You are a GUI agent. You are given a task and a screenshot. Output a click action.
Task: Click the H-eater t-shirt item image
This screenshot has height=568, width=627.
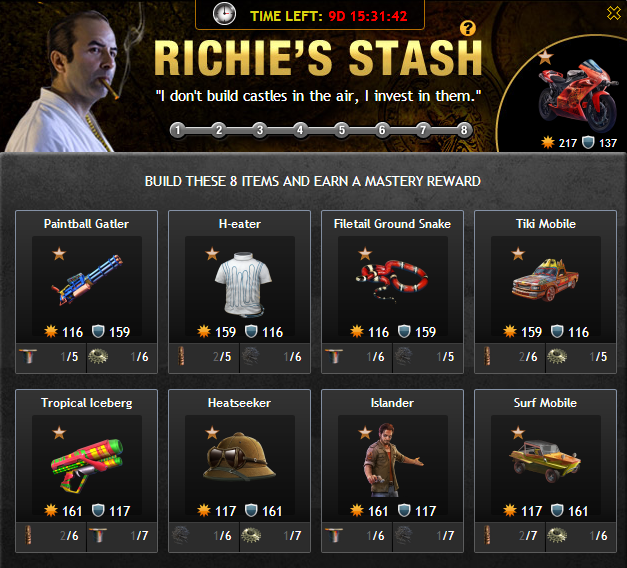click(242, 284)
